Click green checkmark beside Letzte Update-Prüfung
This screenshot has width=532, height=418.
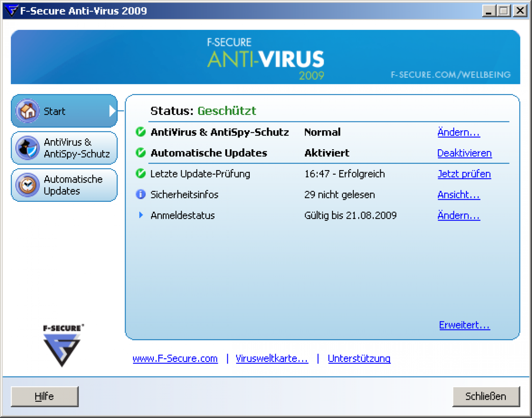(141, 173)
